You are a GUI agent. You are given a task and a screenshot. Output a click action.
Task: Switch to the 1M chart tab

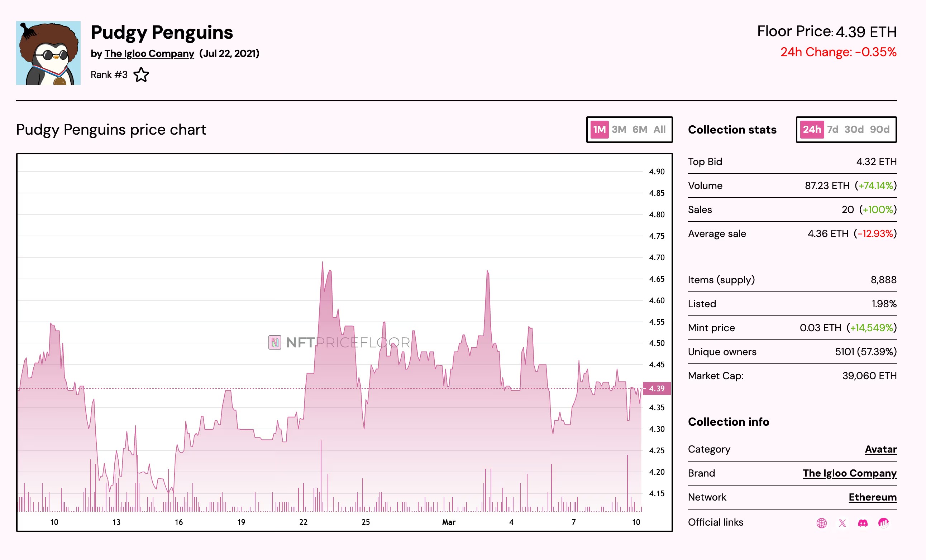click(599, 130)
